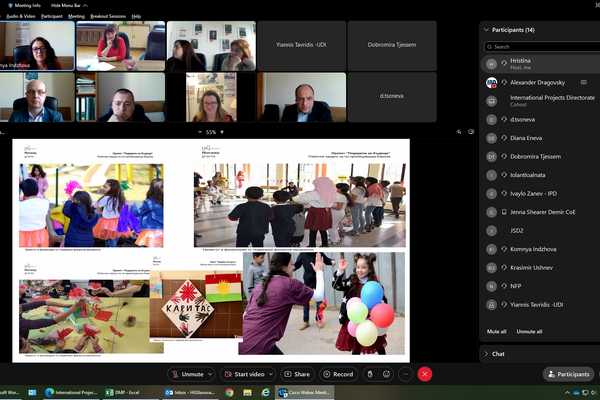The image size is (600, 400).
Task: Open More options three-dot button
Action: [406, 374]
